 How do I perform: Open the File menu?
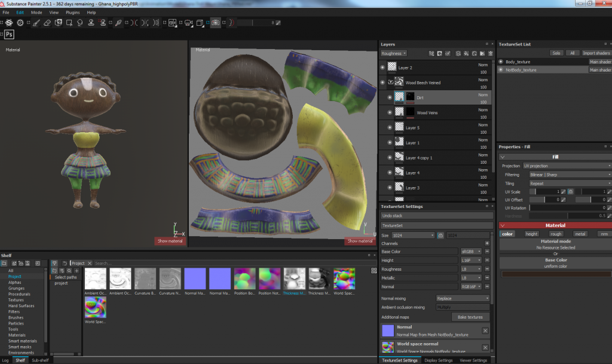click(6, 13)
